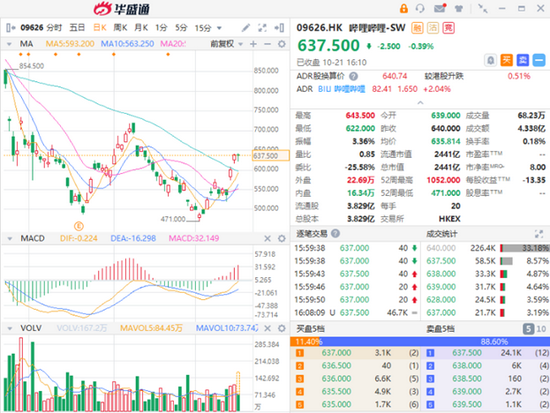The height and width of the screenshot is (413, 550).
Task: Click the lock icon in title bar
Action: (404, 8)
